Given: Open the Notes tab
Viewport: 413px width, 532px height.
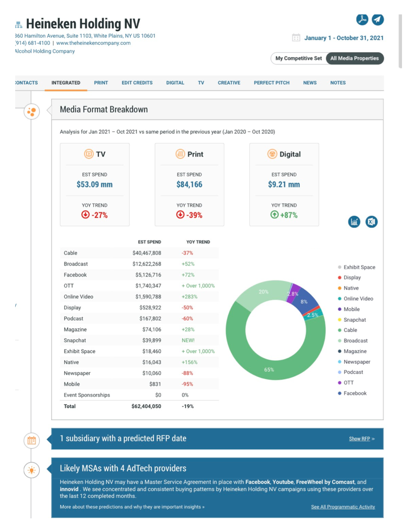Looking at the screenshot, I should click(338, 83).
